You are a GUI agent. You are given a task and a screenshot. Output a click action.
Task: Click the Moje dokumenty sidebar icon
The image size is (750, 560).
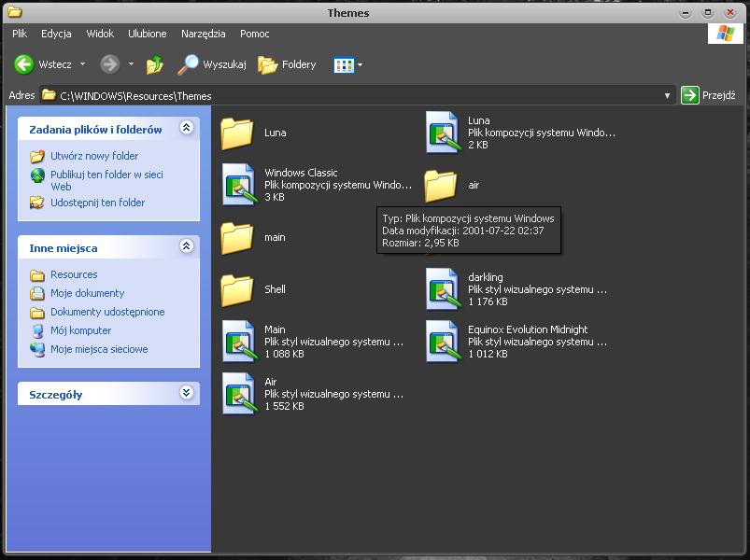point(36,293)
